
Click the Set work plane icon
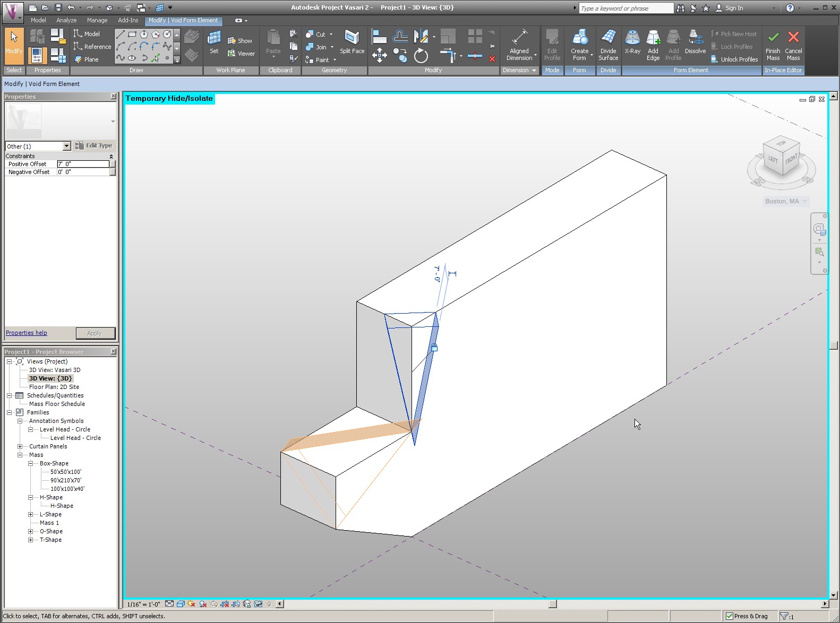click(214, 42)
